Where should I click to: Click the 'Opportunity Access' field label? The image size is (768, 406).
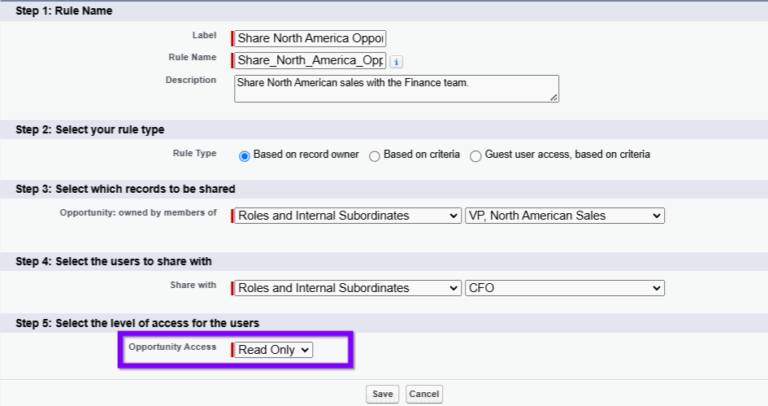point(172,347)
